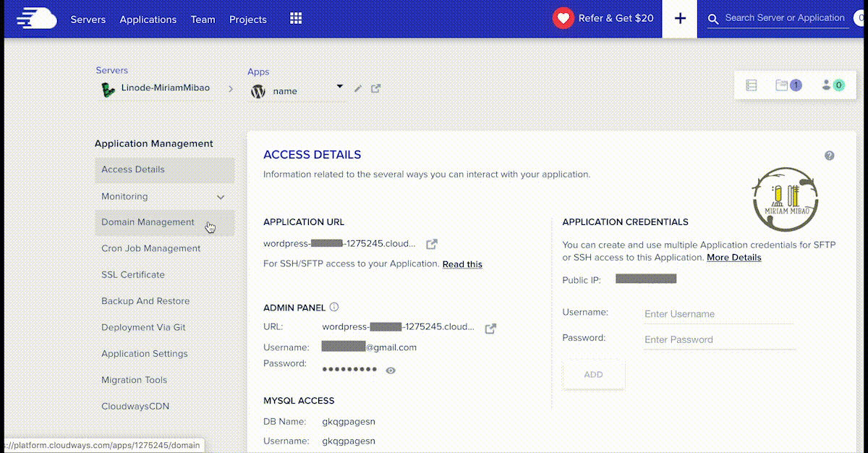Open Team in top navigation
This screenshot has height=453, width=868.
[203, 20]
